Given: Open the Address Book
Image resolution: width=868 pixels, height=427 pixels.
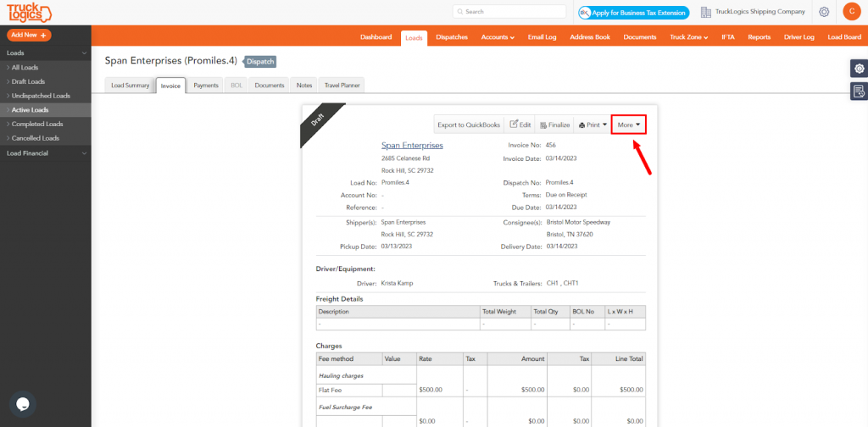Looking at the screenshot, I should (590, 37).
